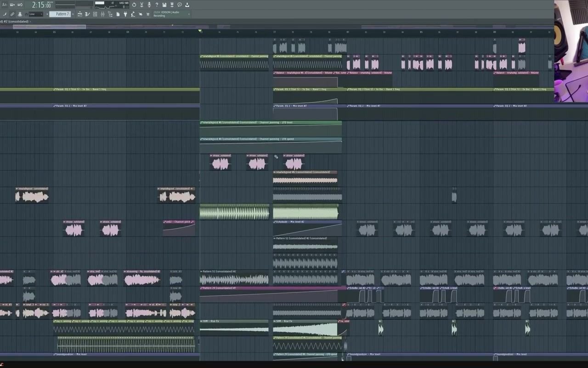The image size is (588, 368).
Task: Open the plugin picker plug icon
Action: point(125,14)
